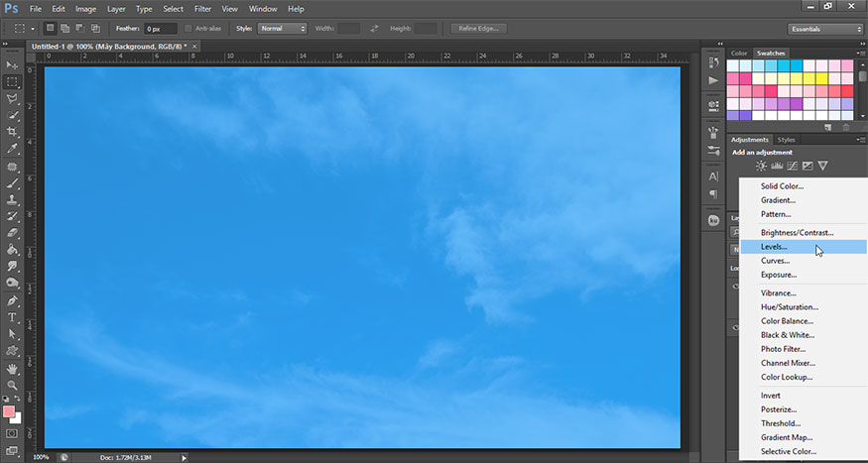Toggle the Anti-alias checkbox

coord(188,28)
